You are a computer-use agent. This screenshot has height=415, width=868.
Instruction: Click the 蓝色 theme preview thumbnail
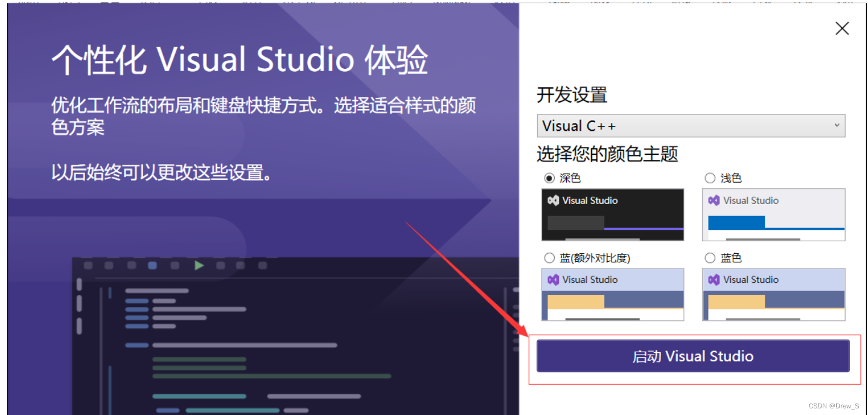click(x=774, y=294)
